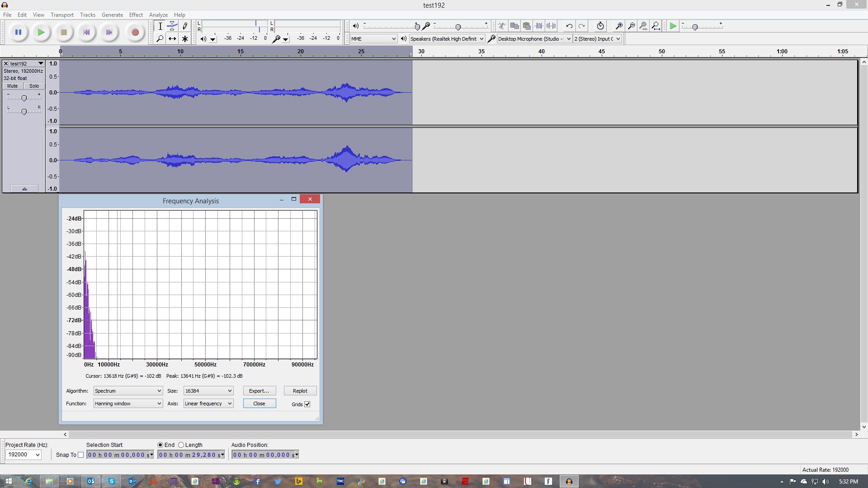
Task: Silence the selected audio
Action: pos(551,26)
